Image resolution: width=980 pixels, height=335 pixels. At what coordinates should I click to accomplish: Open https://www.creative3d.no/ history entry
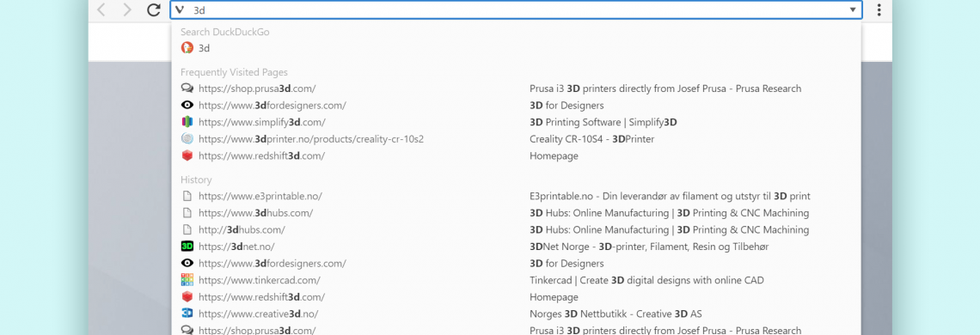click(258, 314)
